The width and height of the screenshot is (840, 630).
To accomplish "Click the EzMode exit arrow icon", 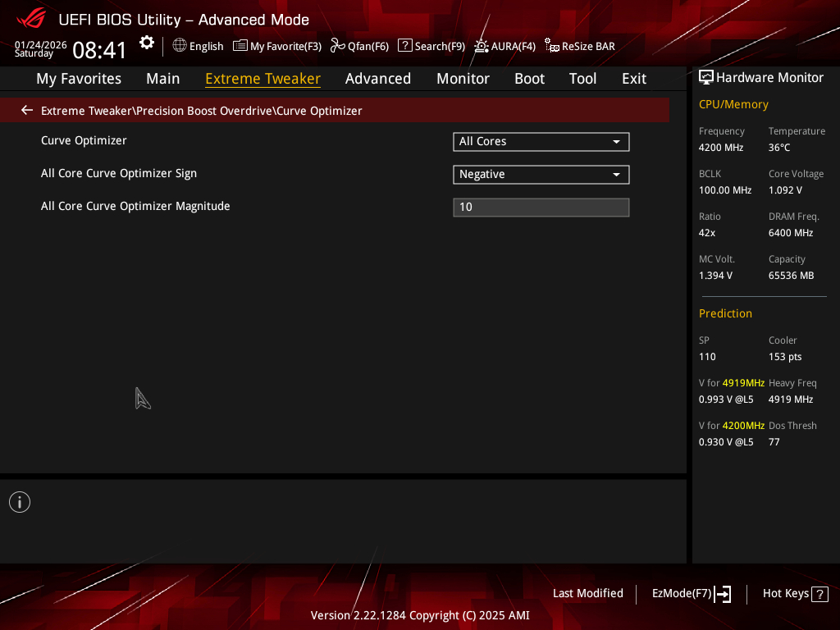I will (723, 594).
